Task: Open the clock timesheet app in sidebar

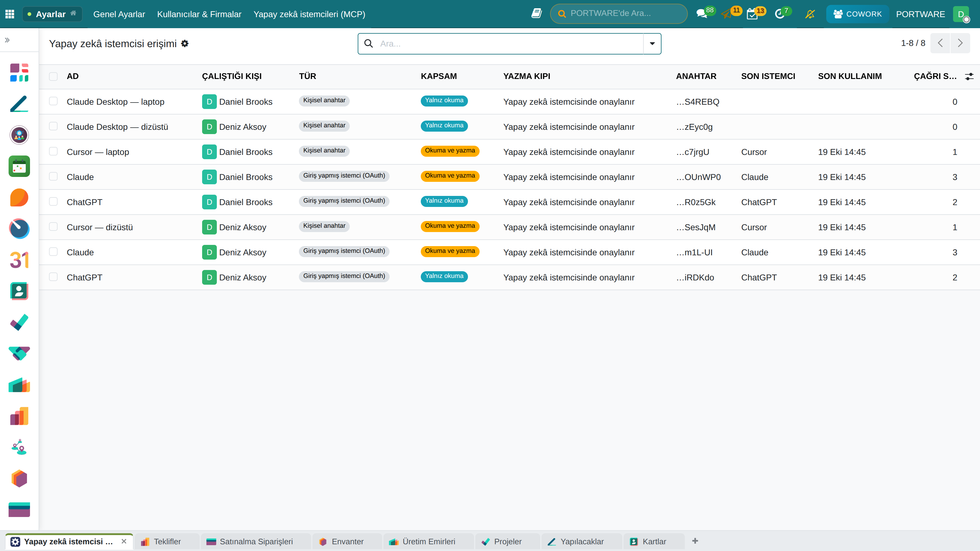Action: 19,229
